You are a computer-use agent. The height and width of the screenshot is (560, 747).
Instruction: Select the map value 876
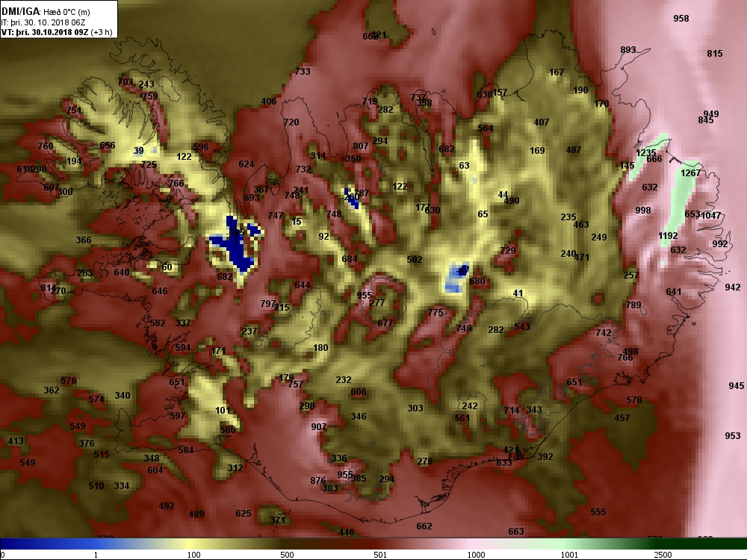[x=317, y=480]
